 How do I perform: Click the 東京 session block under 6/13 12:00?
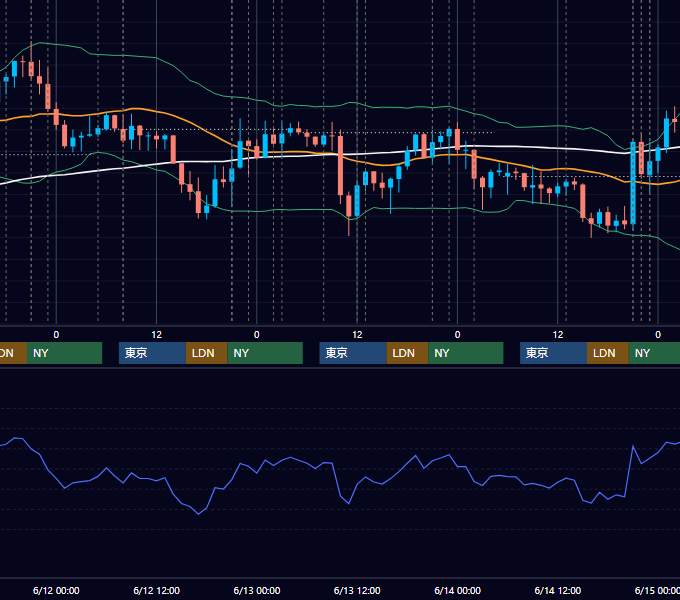(353, 353)
